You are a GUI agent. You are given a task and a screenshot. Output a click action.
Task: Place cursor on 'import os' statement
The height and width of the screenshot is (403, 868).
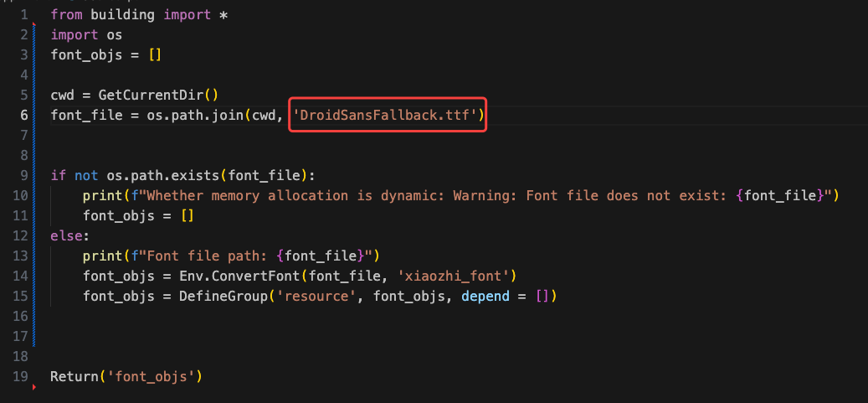click(86, 34)
